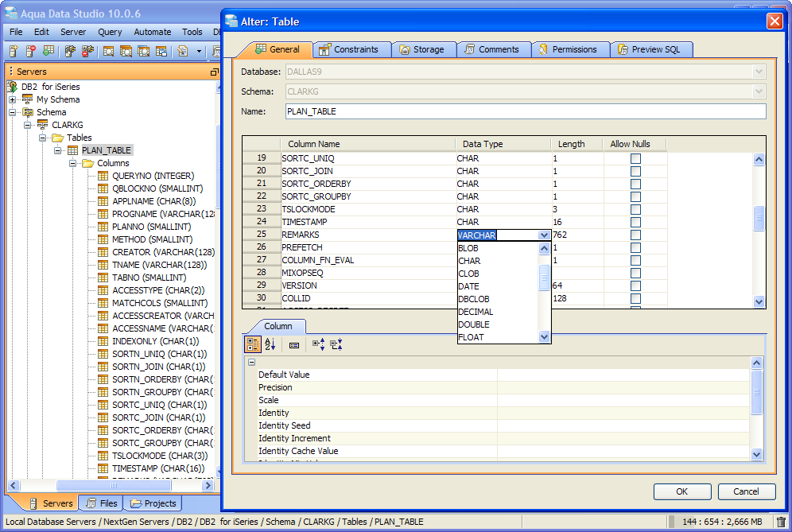Image resolution: width=792 pixels, height=532 pixels.
Task: Click Expand All icon in Column toolbar
Action: [318, 344]
